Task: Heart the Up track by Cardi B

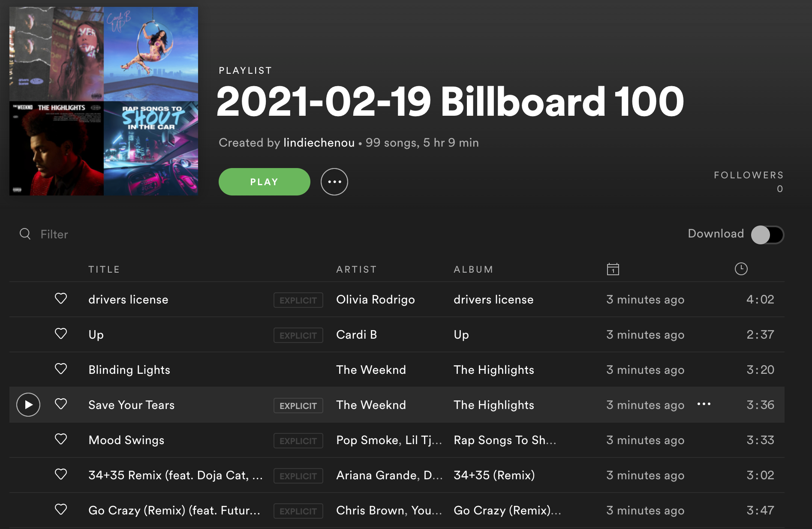Action: [61, 334]
